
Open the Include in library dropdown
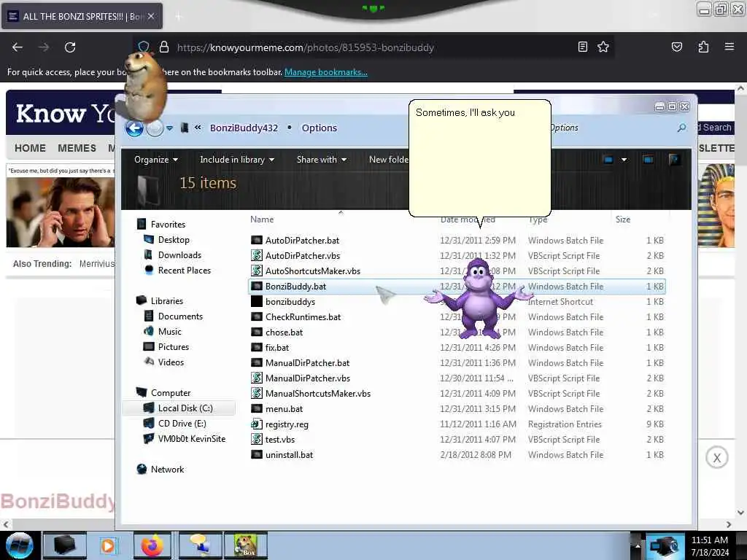(x=237, y=160)
